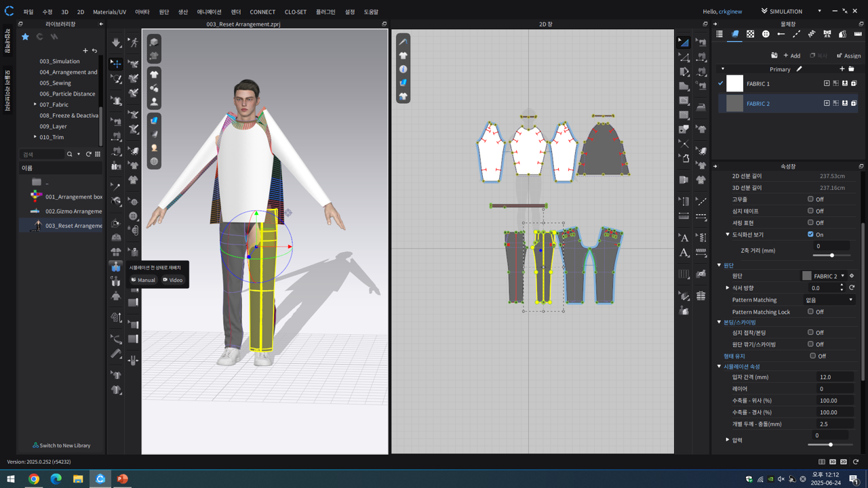Image resolution: width=868 pixels, height=488 pixels.
Task: Toggle the Pattern Matching Lock checkbox
Action: tap(810, 312)
